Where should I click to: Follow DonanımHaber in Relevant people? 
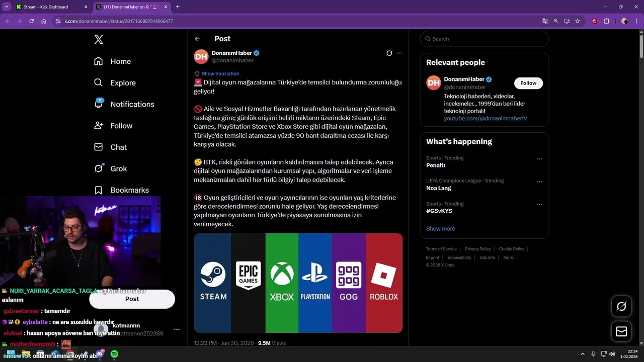pos(528,83)
